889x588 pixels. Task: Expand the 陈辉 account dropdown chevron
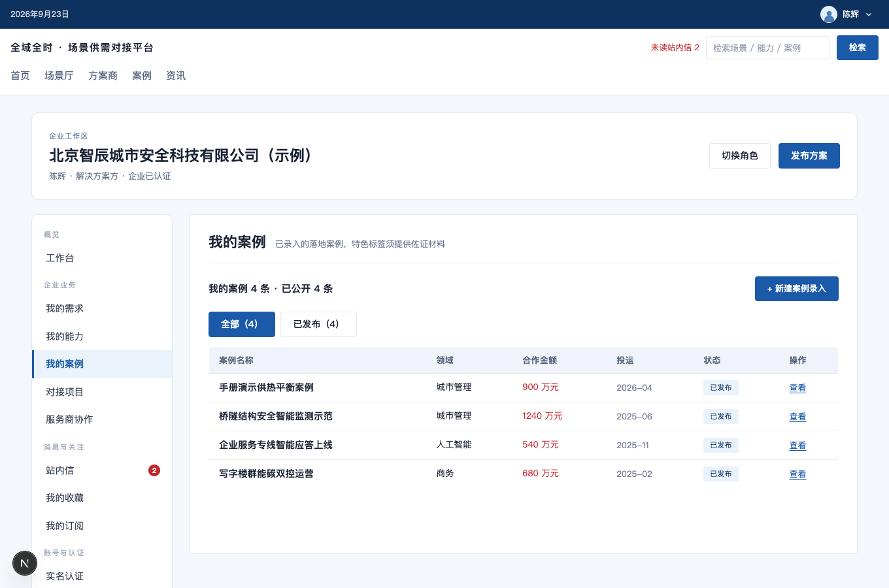point(869,14)
